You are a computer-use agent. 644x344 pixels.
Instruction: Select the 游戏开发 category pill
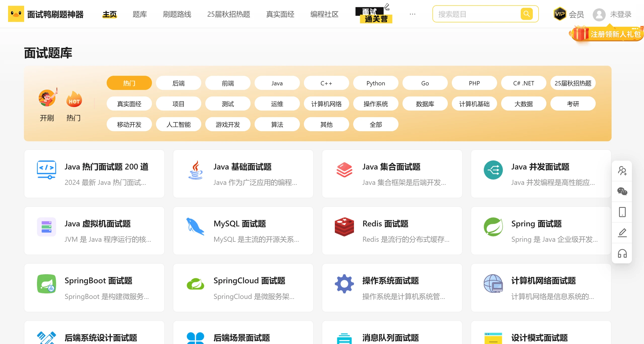point(228,124)
